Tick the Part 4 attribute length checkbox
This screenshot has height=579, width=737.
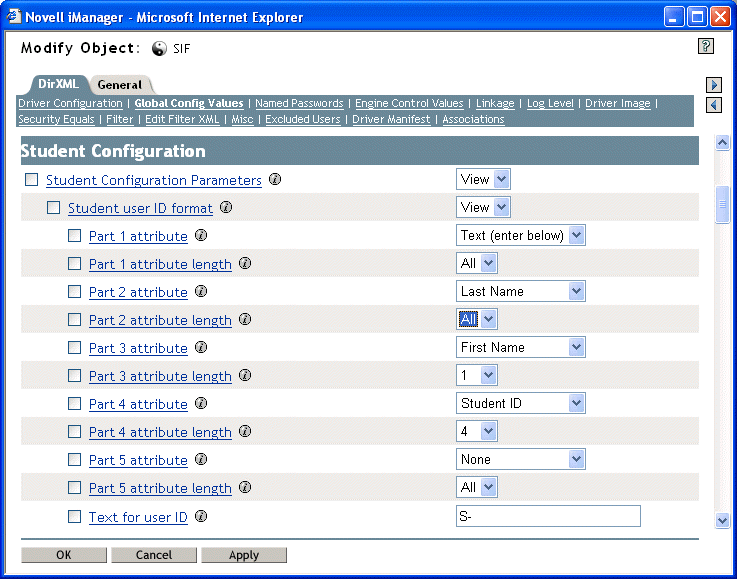(75, 431)
